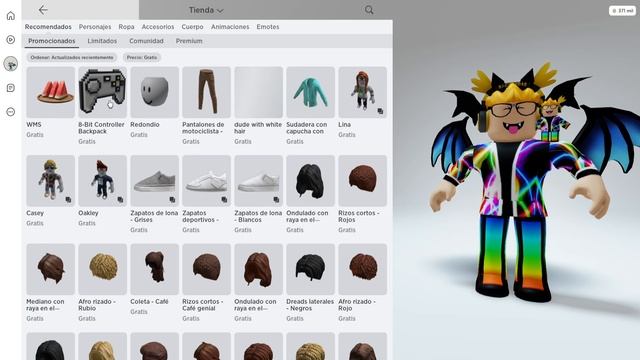
Task: Open the Sudadera con capucha item
Action: pyautogui.click(x=311, y=92)
